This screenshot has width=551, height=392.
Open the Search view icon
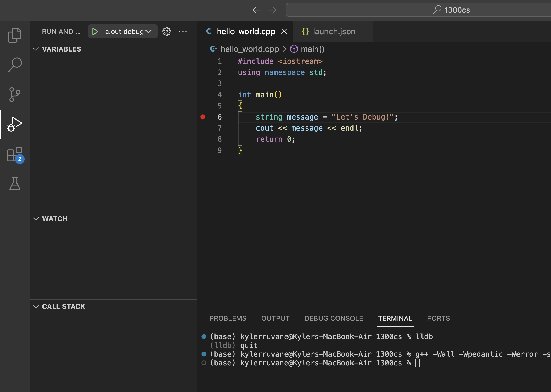[15, 65]
